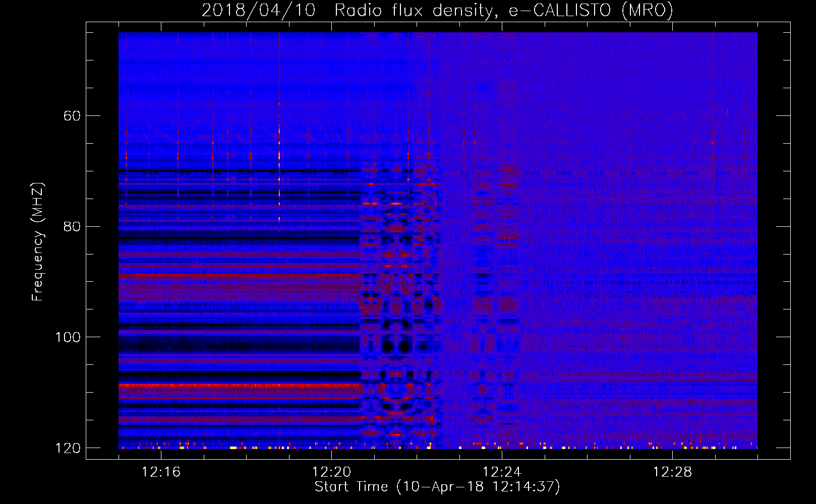
Task: Click the '12:24' time tick label
Action: pyautogui.click(x=502, y=472)
